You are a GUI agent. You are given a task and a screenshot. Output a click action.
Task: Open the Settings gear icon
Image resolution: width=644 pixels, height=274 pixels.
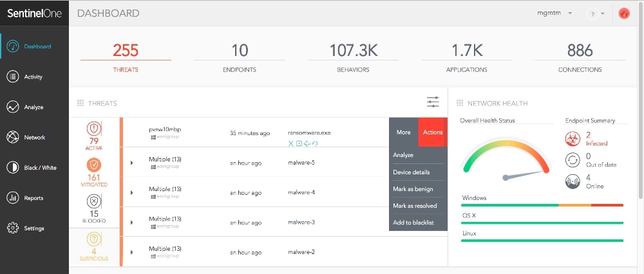tap(12, 228)
